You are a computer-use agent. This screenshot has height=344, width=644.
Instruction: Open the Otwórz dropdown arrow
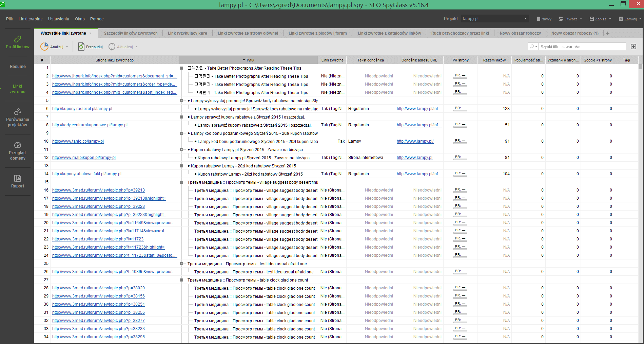click(x=581, y=19)
